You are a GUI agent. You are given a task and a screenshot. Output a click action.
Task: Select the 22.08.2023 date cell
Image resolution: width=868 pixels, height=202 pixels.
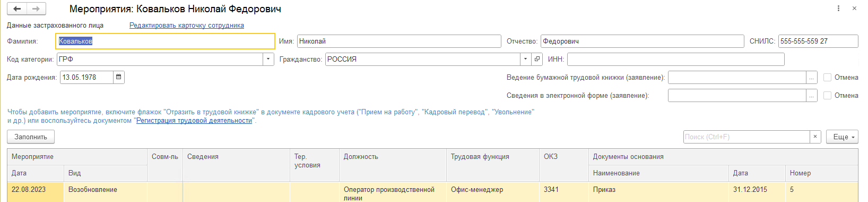[36, 192]
